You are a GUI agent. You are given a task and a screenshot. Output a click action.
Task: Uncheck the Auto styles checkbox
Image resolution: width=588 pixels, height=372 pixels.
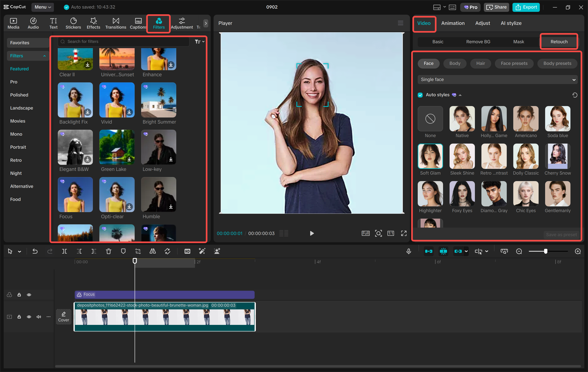[420, 95]
